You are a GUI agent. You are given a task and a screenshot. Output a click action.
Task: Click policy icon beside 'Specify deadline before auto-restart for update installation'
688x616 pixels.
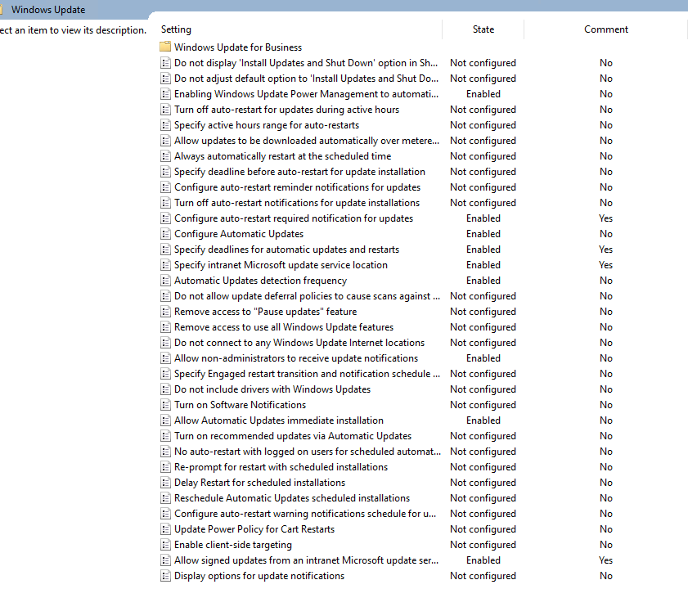(x=165, y=172)
